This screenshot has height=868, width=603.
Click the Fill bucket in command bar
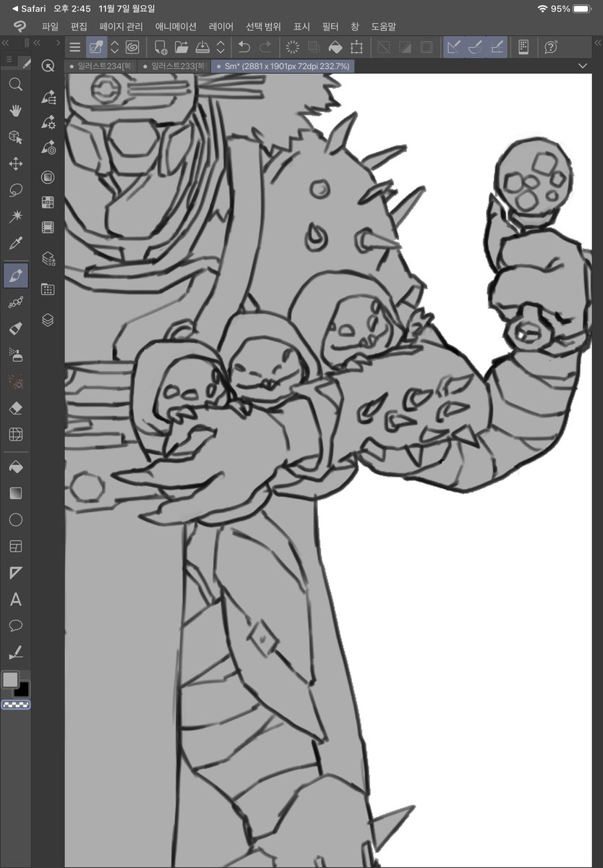(335, 48)
